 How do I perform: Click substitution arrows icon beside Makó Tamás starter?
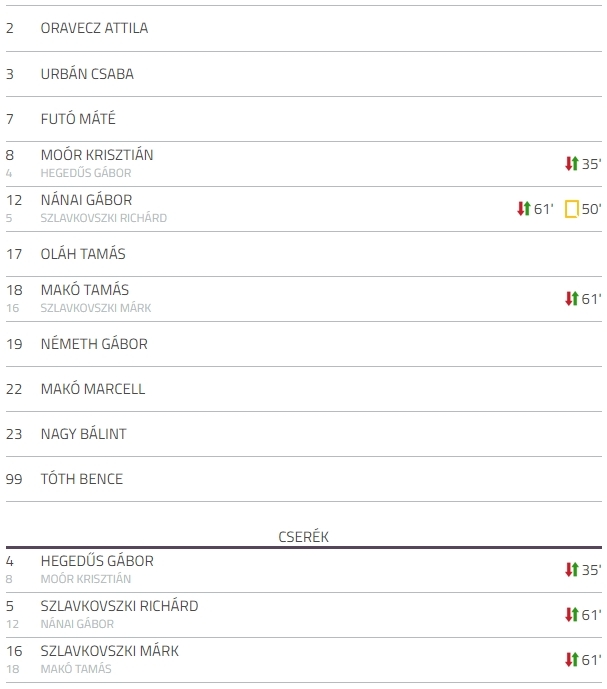(571, 298)
